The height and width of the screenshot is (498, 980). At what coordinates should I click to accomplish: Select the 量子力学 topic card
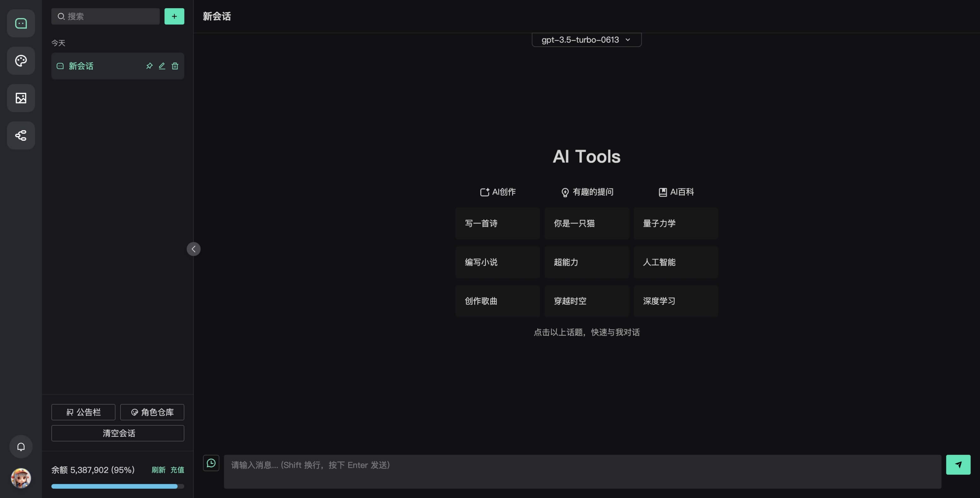[x=676, y=223]
